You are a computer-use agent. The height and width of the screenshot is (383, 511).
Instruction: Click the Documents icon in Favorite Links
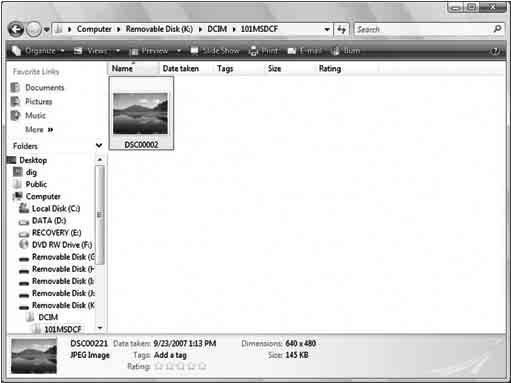15,87
